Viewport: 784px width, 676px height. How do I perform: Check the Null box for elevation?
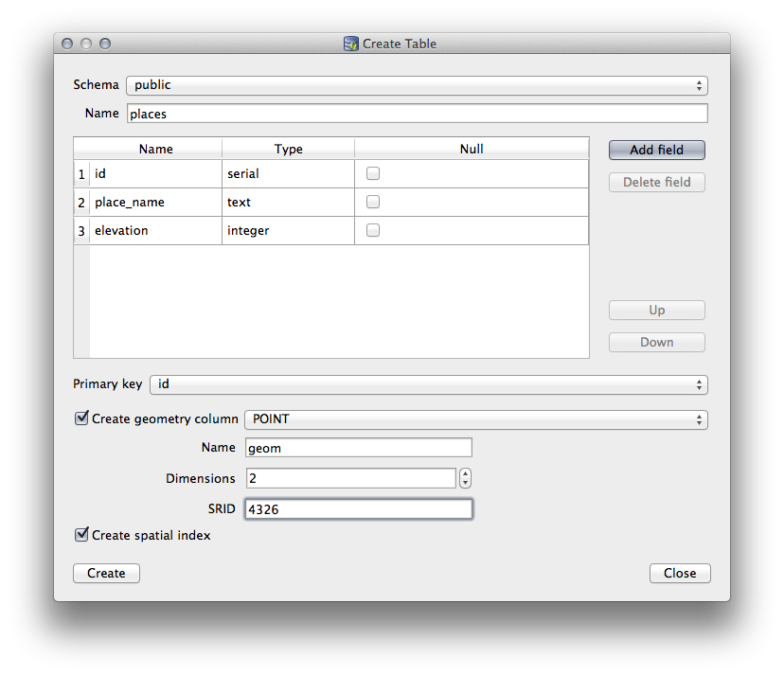coord(373,230)
